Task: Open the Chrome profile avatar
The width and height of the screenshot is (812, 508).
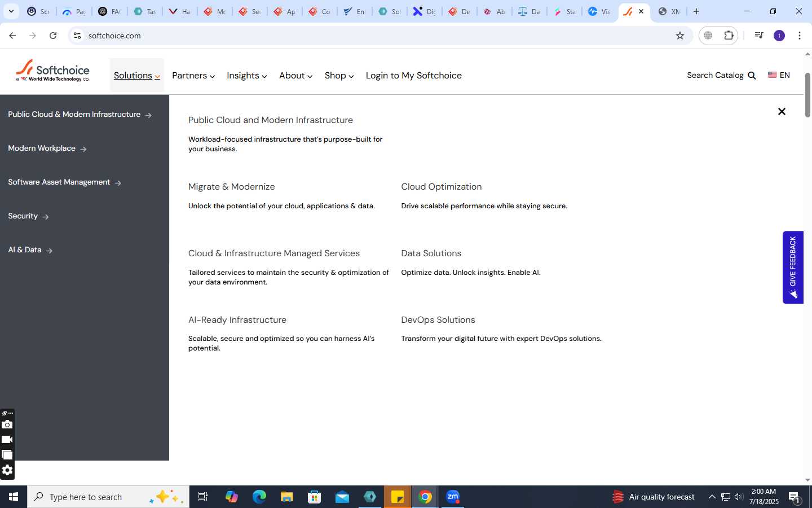Action: pos(779,36)
